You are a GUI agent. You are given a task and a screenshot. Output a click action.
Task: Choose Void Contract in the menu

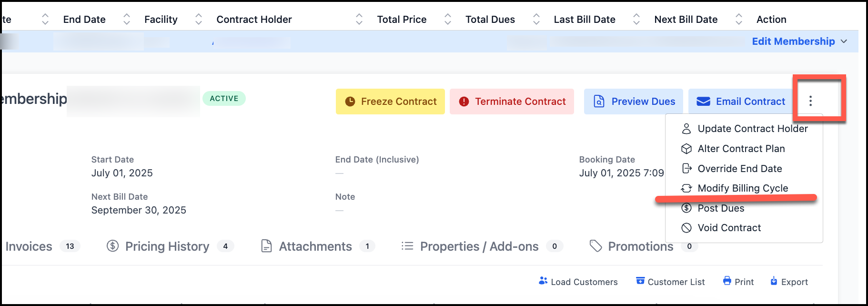pos(729,228)
